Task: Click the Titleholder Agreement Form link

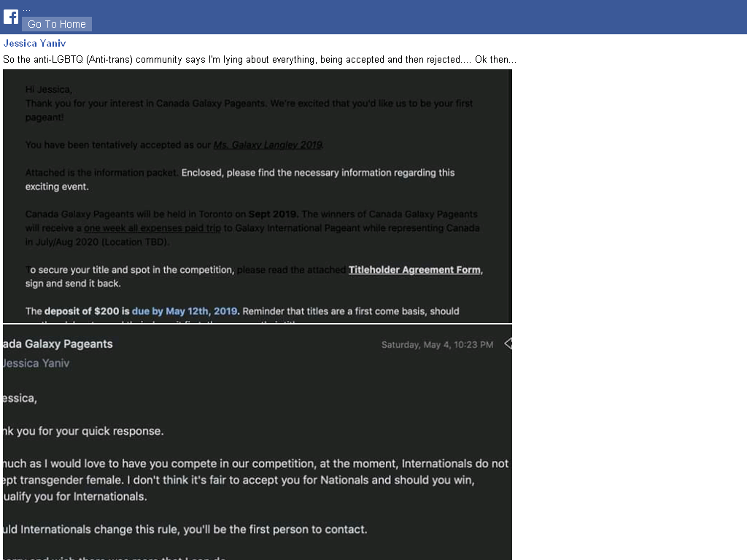Action: pos(414,270)
